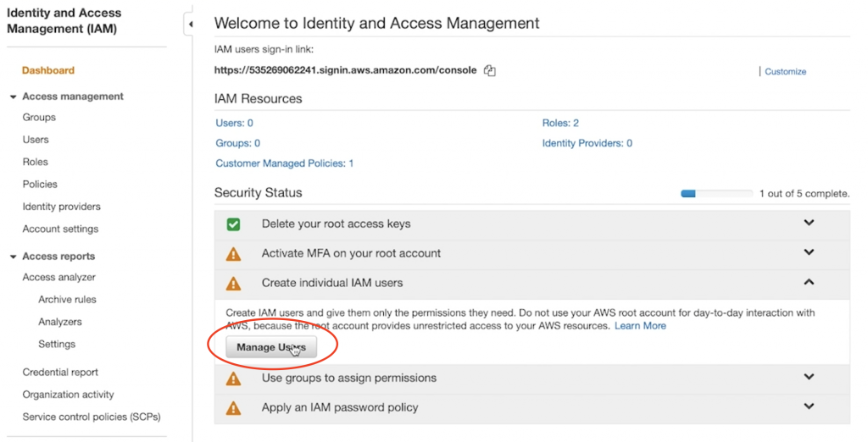Open Policies in the sidebar
868x442 pixels.
[x=40, y=184]
